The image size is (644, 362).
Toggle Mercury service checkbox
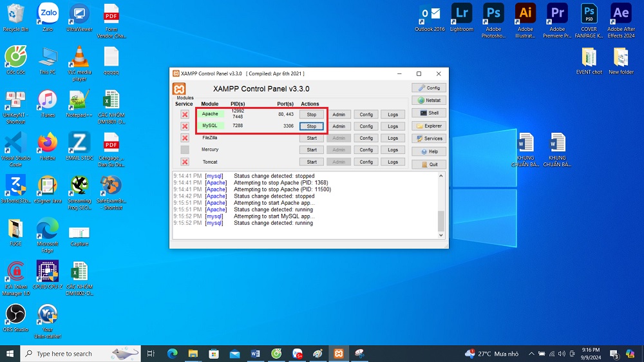[x=185, y=149]
